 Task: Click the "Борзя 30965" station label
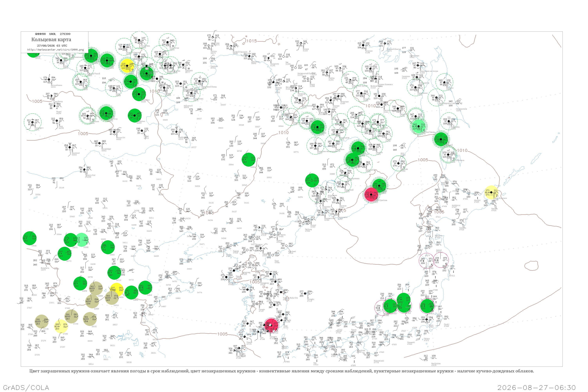(168, 94)
